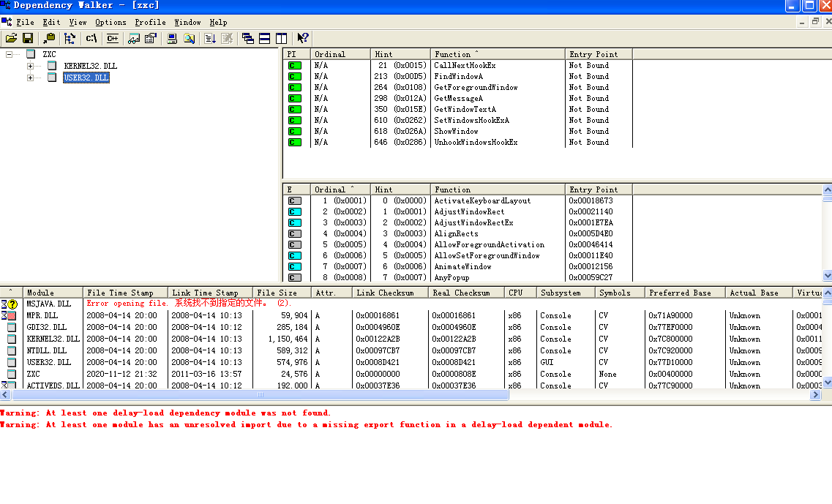Select SetWindowsHookExA in the imports list

472,121
